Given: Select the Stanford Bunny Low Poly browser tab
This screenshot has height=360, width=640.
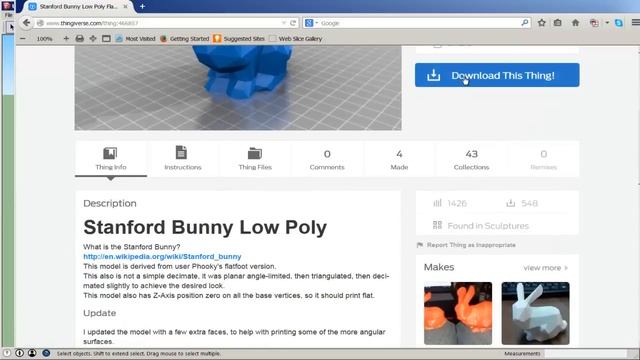Looking at the screenshot, I should pyautogui.click(x=78, y=7).
